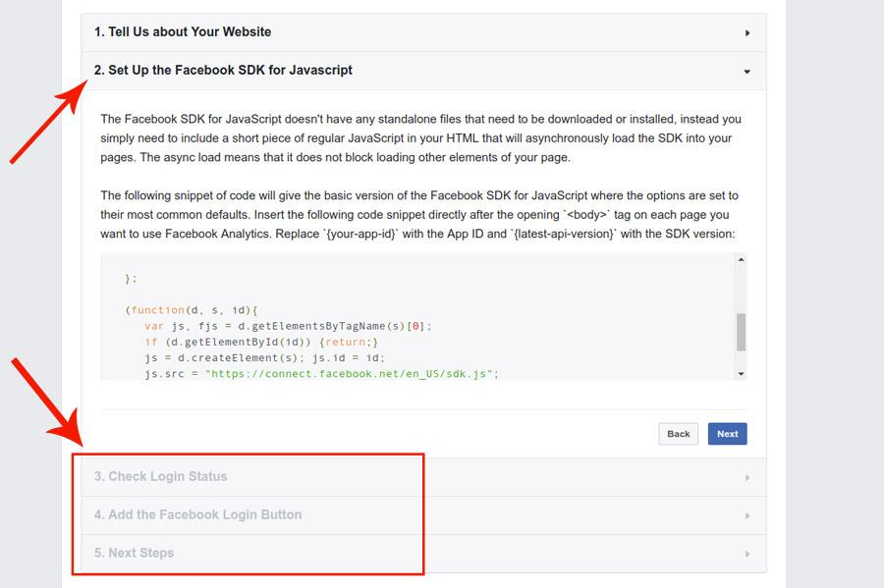This screenshot has height=588, width=884.
Task: Click the scrollbar track above the thumb
Action: click(x=741, y=289)
